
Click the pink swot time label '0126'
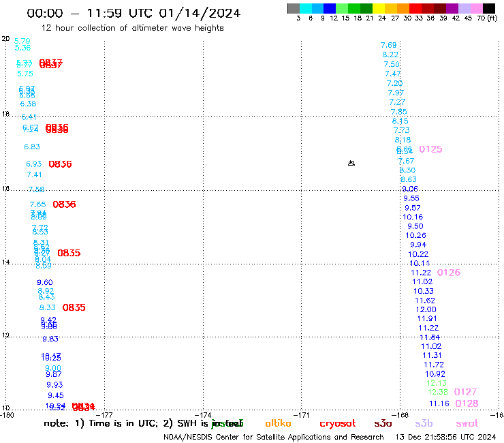[449, 273]
